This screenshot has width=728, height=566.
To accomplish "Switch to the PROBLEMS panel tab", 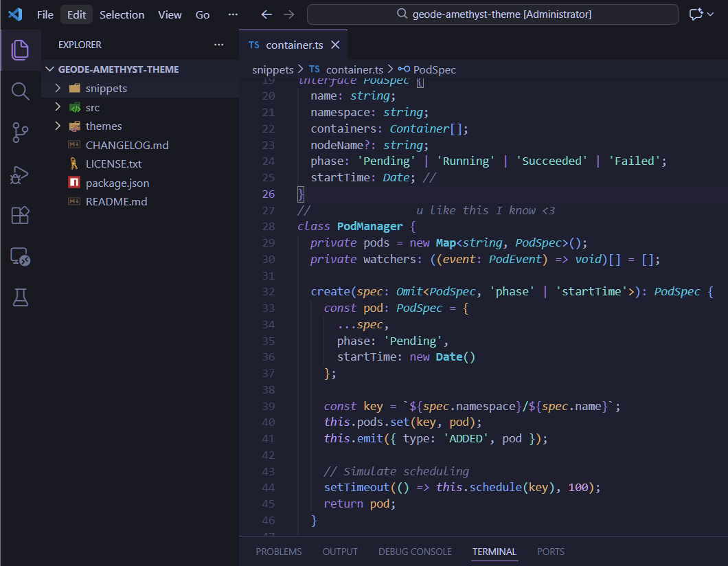I will click(278, 552).
